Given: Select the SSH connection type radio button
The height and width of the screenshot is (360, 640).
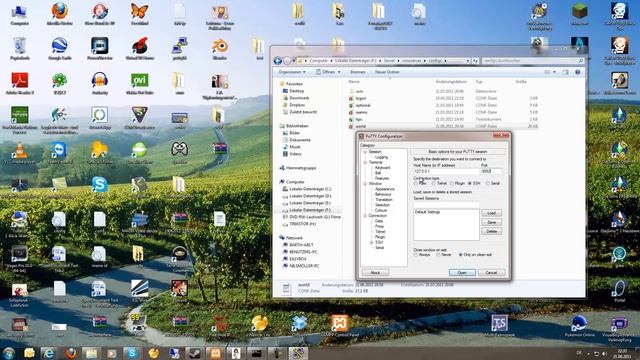Looking at the screenshot, I should pos(470,184).
